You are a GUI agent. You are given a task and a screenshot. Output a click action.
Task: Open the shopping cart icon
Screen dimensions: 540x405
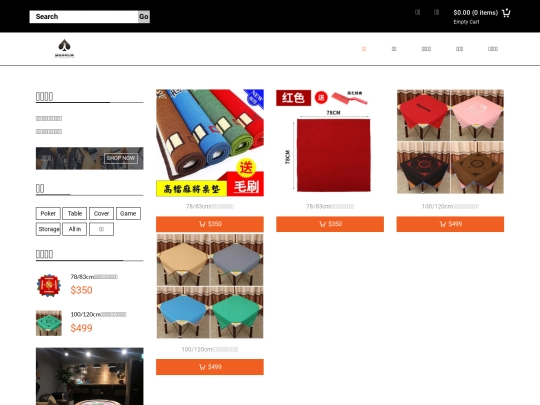coord(506,13)
